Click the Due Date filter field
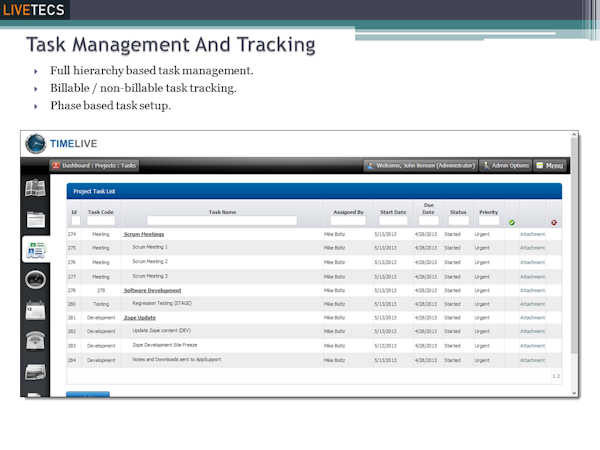 coord(429,220)
